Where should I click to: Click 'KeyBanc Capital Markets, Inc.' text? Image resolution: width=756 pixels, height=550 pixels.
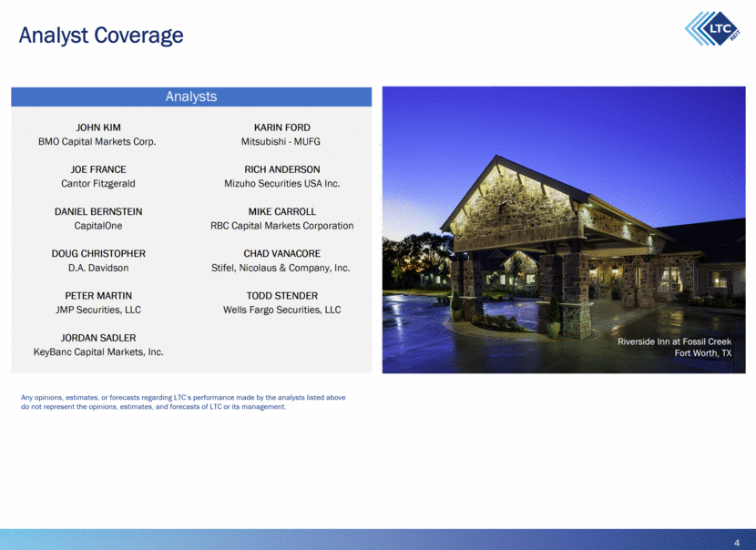(x=98, y=351)
